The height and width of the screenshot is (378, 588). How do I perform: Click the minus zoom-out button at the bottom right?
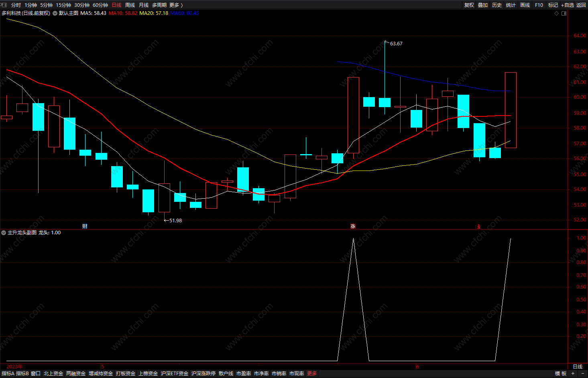[x=582, y=374]
